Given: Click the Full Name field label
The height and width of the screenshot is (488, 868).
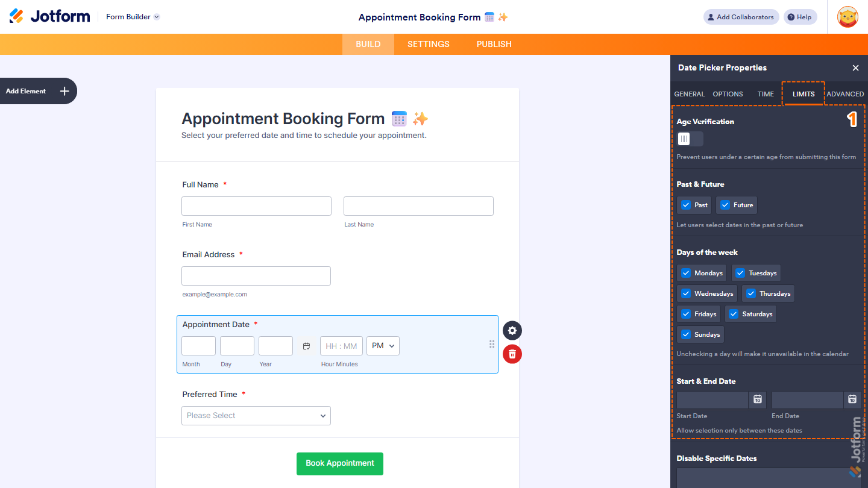Looking at the screenshot, I should 201,185.
